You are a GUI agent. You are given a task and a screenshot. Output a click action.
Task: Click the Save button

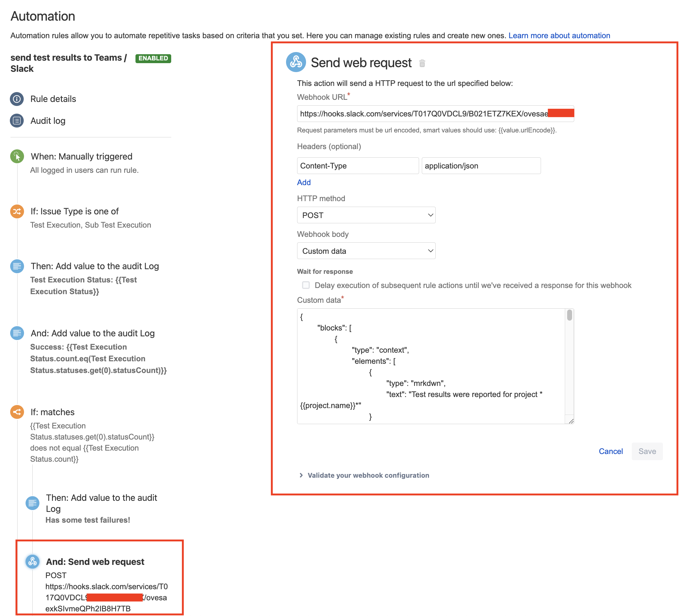648,452
